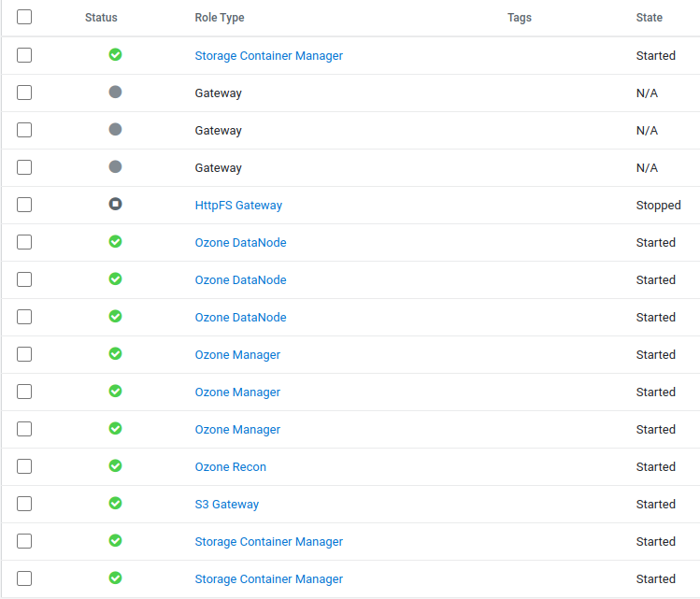Click the State column header

tap(649, 18)
